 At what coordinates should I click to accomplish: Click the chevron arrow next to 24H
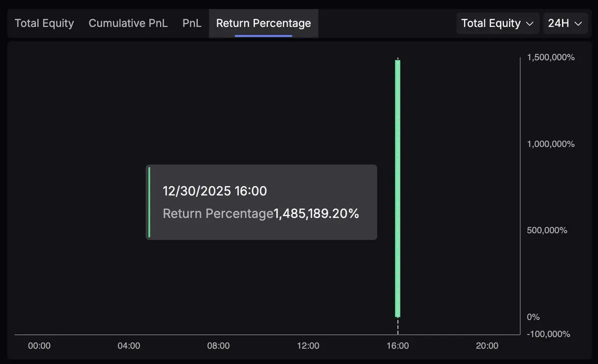click(x=578, y=23)
